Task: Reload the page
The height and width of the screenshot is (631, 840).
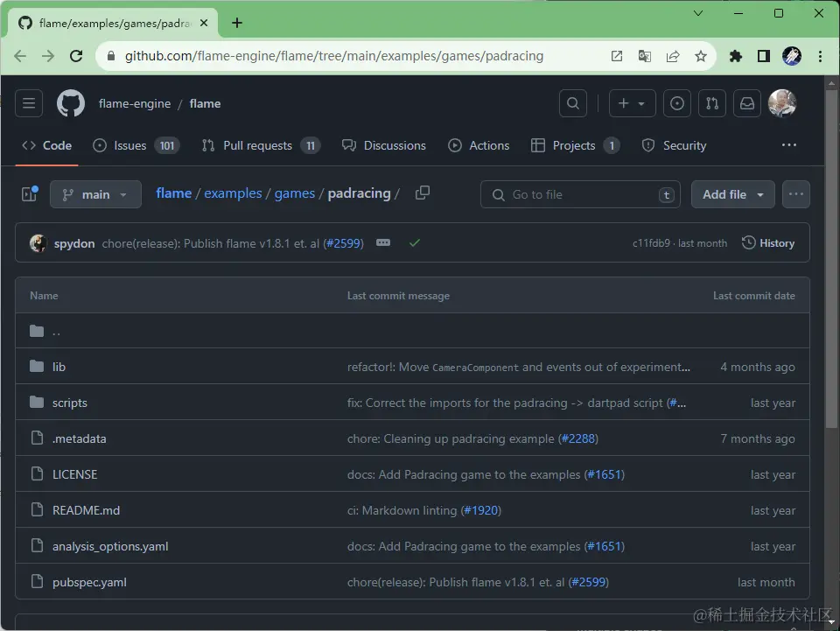Action: coord(76,56)
